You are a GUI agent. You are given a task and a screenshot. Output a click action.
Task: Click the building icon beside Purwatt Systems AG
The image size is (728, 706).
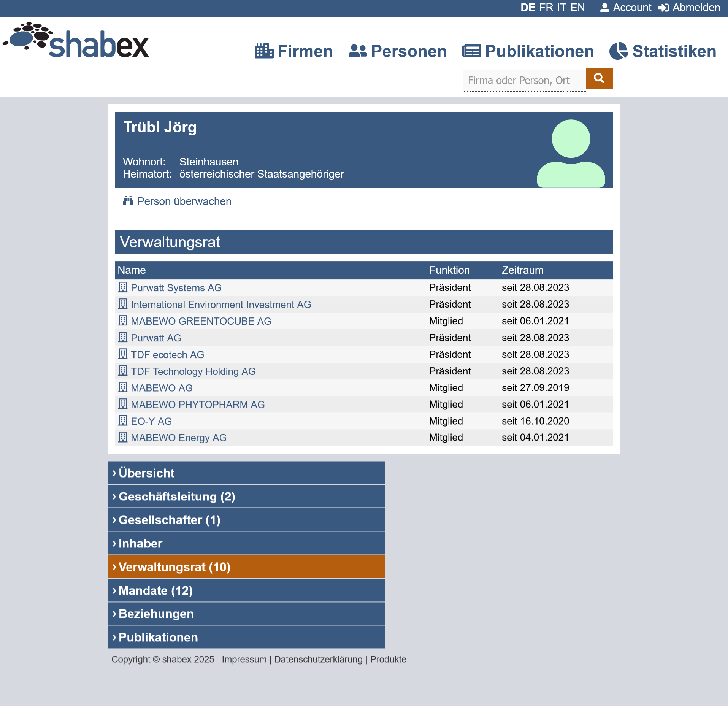point(122,287)
